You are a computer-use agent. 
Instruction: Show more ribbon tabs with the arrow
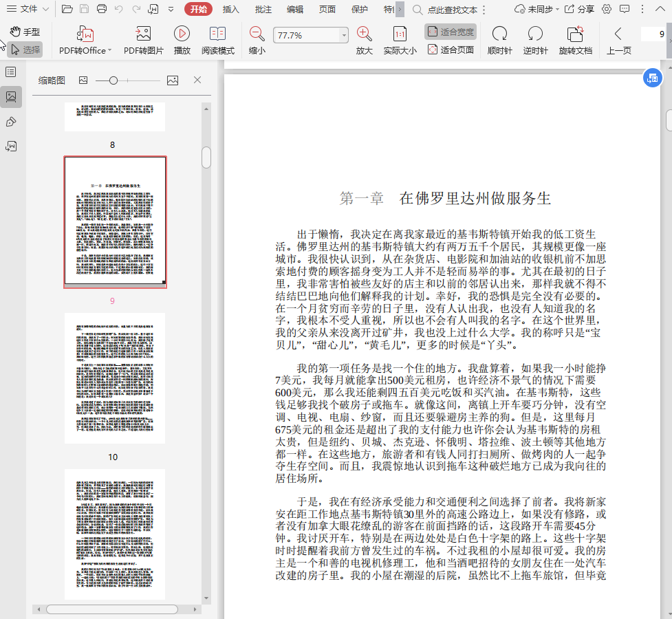point(400,9)
